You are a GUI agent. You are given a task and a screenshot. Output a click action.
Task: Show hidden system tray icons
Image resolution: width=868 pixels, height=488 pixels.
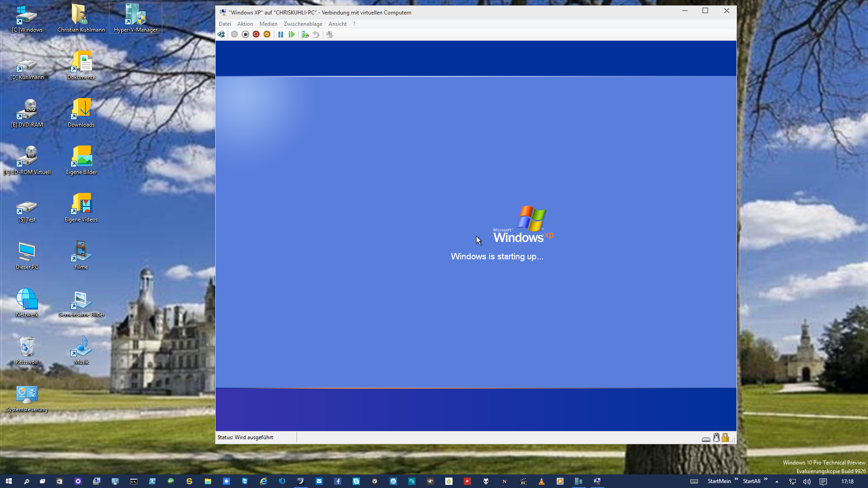(x=777, y=482)
